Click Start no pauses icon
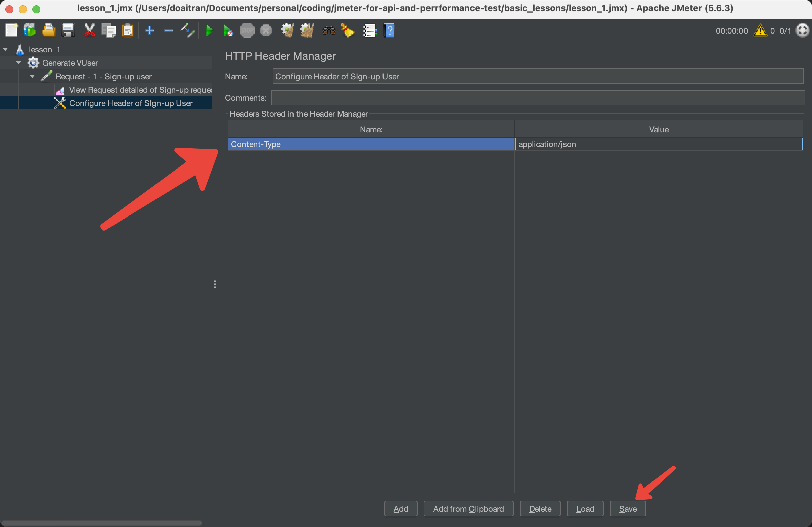 (228, 31)
